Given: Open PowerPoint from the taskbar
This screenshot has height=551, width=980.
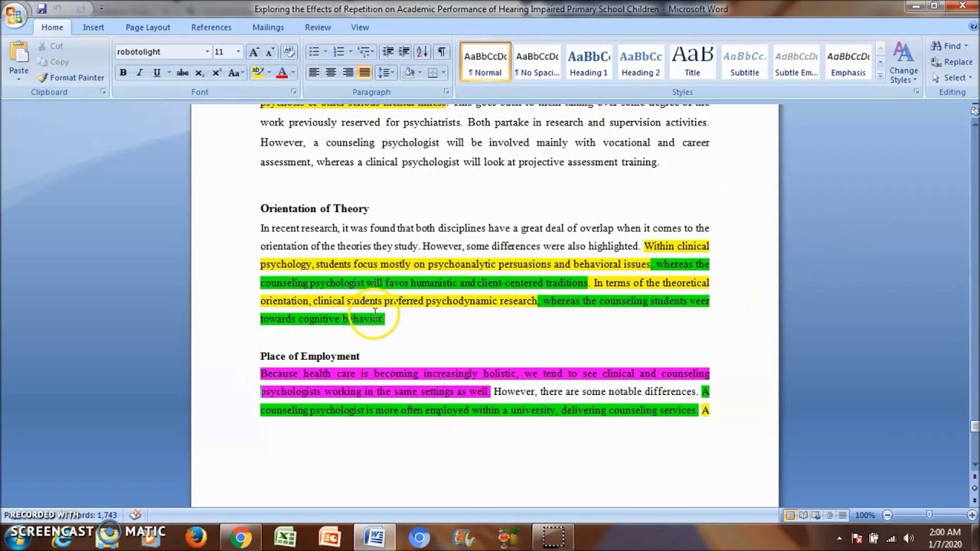Looking at the screenshot, I should [x=329, y=537].
